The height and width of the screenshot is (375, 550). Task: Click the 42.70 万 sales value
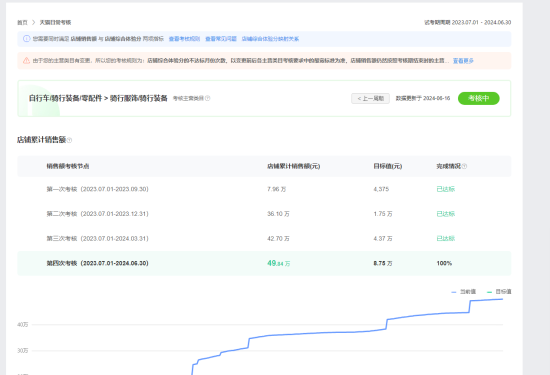pyautogui.click(x=278, y=239)
